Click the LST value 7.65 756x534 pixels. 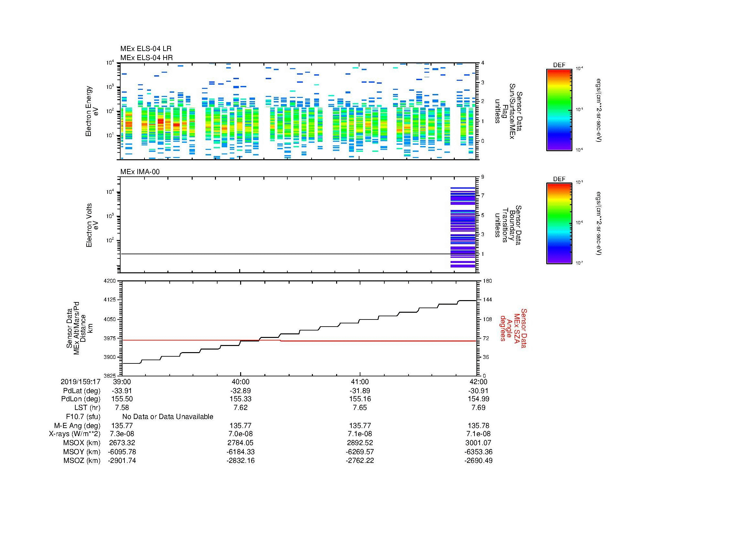[360, 408]
